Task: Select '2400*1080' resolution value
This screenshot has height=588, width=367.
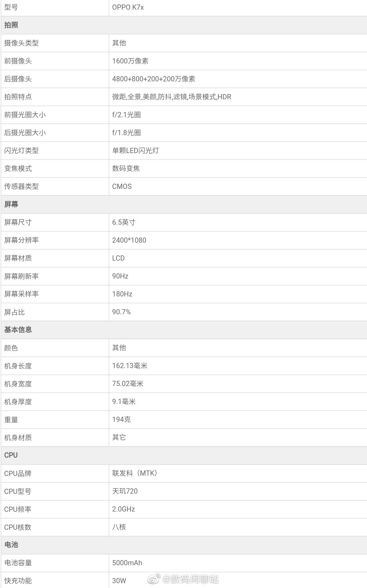Action: [129, 240]
